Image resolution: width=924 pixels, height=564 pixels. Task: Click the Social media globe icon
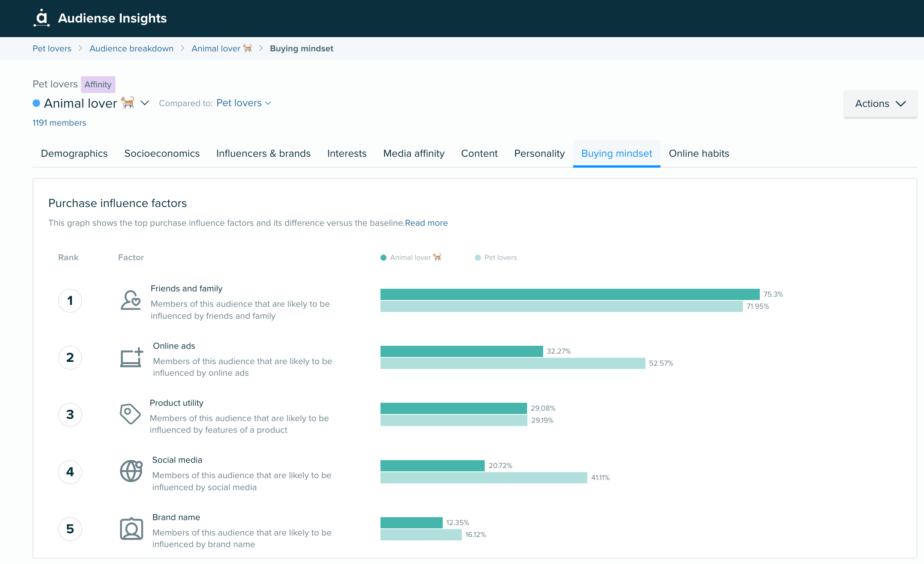point(131,471)
